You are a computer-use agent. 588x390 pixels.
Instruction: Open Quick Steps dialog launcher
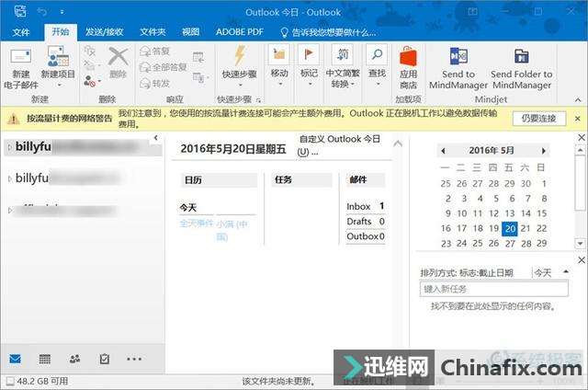259,100
